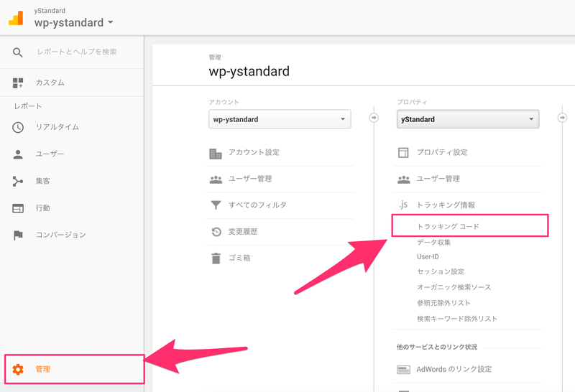
Task: Click the Google Analytics logo icon
Action: pos(16,18)
